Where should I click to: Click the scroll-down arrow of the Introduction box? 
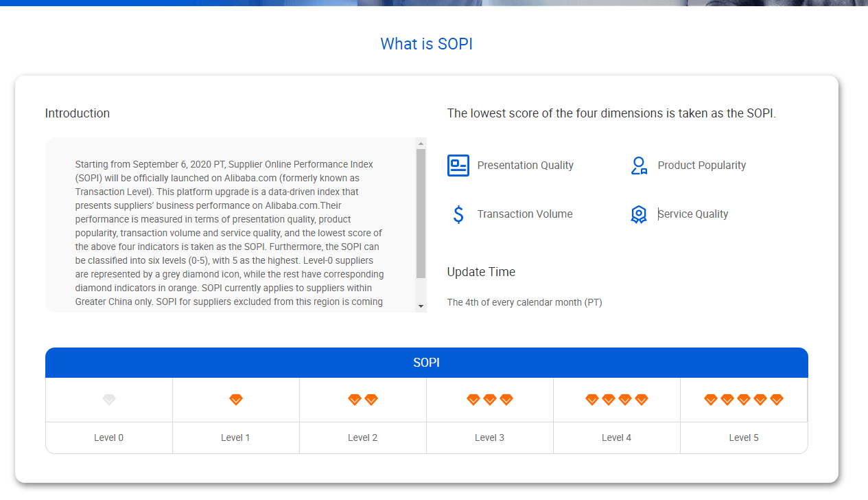[420, 307]
